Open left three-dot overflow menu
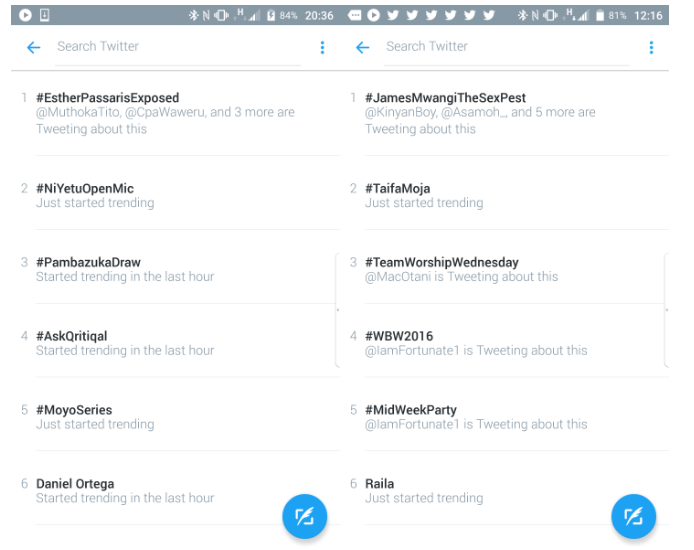This screenshot has height=550, width=694. (322, 47)
